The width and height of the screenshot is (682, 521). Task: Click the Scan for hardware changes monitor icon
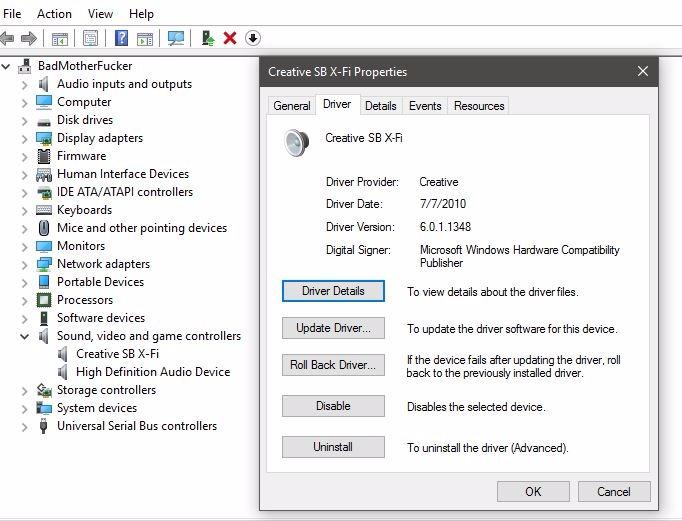[x=176, y=38]
